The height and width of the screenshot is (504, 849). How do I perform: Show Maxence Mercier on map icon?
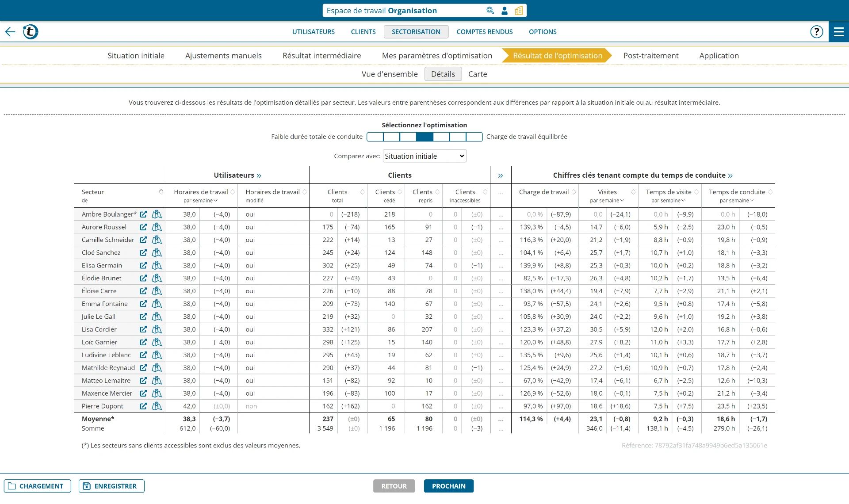(x=157, y=394)
